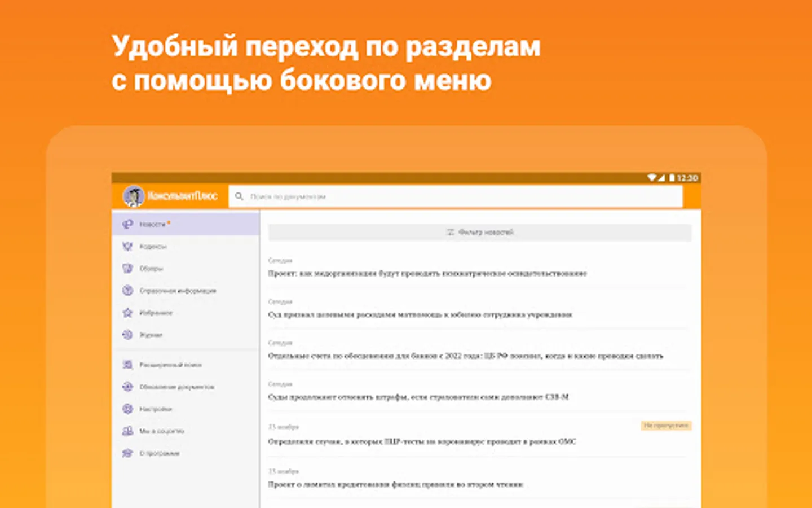This screenshot has height=508, width=812.
Task: Click the КонсультантПлюс brand name text
Action: (183, 196)
